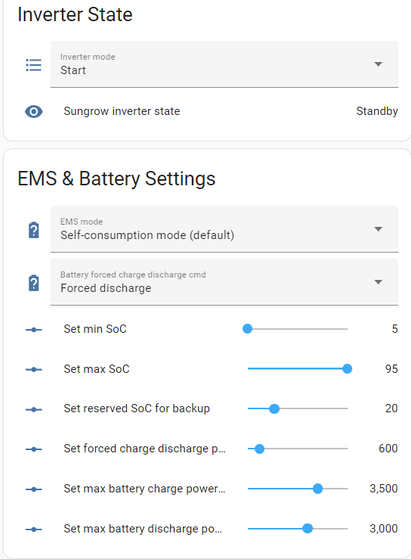Select the Self-consumption mode (default) field
This screenshot has width=411, height=559.
pos(224,229)
